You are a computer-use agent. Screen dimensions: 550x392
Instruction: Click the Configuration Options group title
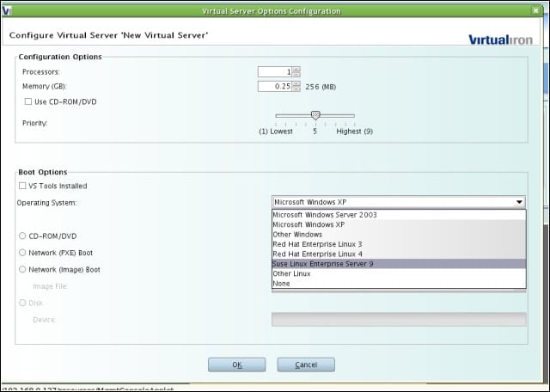point(60,57)
